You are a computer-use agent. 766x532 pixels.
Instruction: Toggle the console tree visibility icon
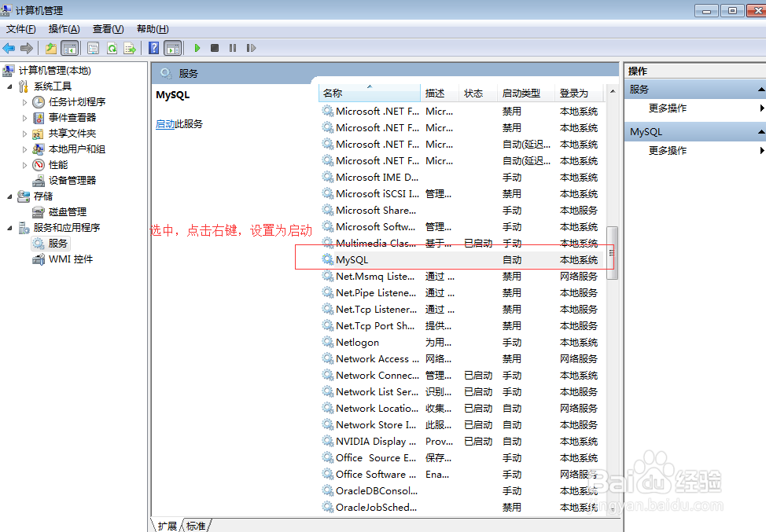click(x=68, y=48)
